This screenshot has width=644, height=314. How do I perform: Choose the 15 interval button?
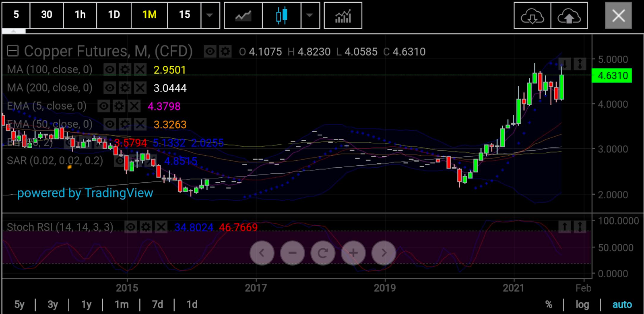coord(184,15)
